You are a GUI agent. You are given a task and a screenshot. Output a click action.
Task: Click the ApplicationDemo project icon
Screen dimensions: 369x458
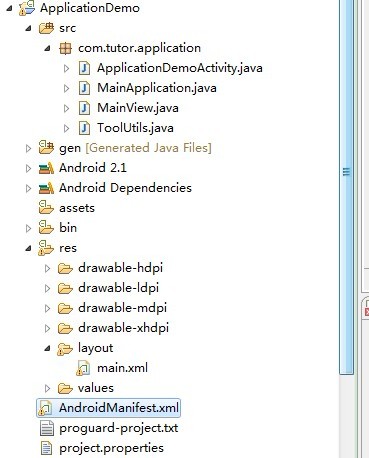point(27,8)
